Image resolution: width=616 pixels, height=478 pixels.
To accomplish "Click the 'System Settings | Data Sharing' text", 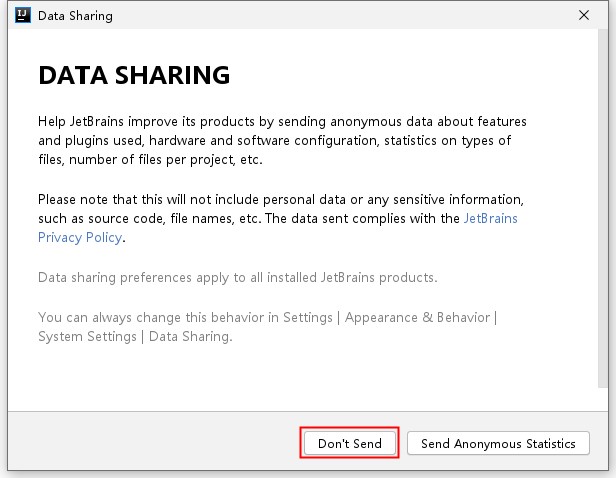I will pyautogui.click(x=135, y=337).
